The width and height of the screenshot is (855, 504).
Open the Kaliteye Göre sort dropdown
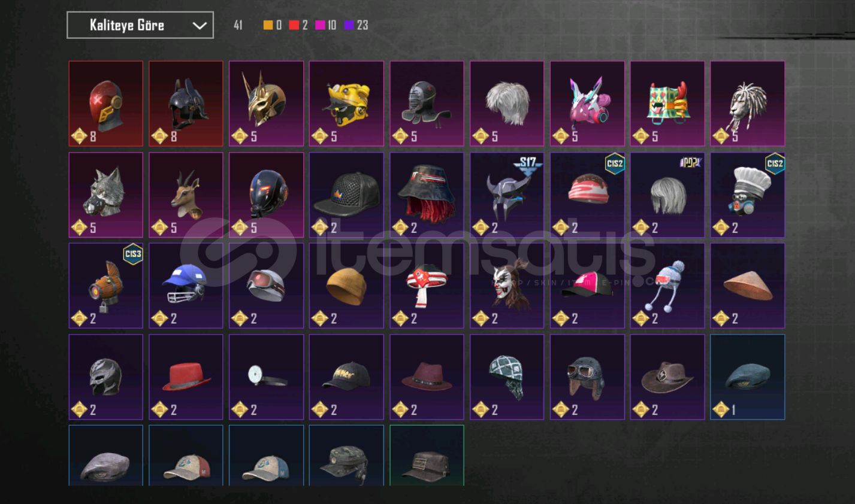pyautogui.click(x=140, y=25)
